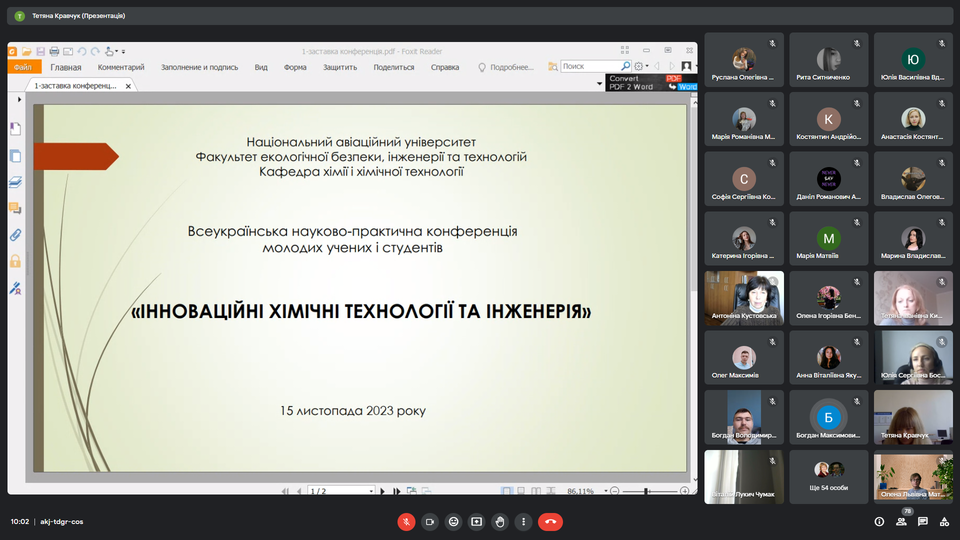
Task: Leave the call with red hang-up button
Action: tap(550, 521)
